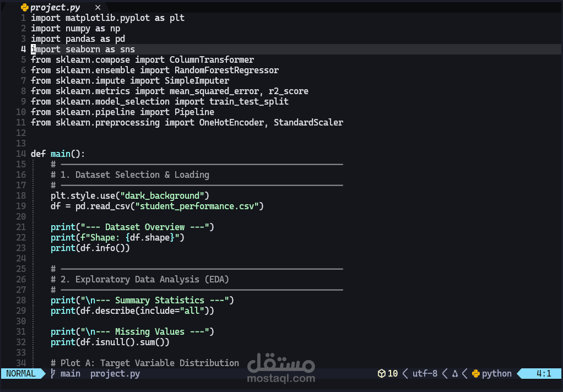This screenshot has width=563, height=392.
Task: Click the Python icon in project.py tab
Action: [24, 7]
